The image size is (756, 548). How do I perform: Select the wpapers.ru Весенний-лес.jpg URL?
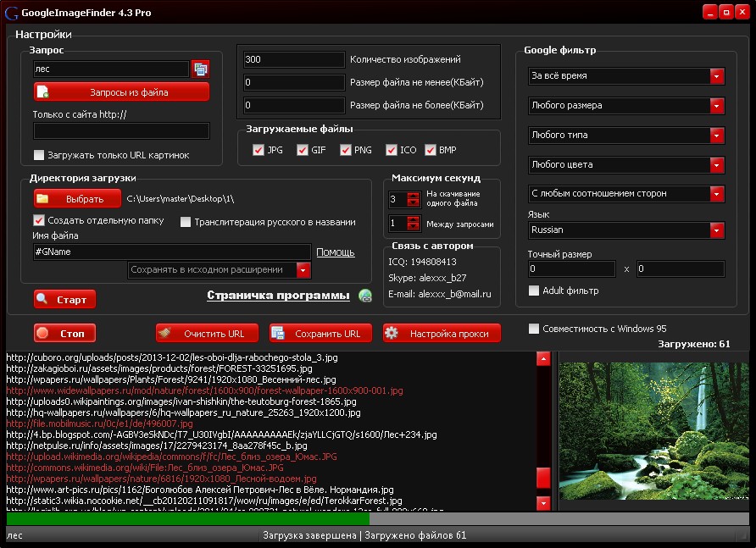pos(171,379)
